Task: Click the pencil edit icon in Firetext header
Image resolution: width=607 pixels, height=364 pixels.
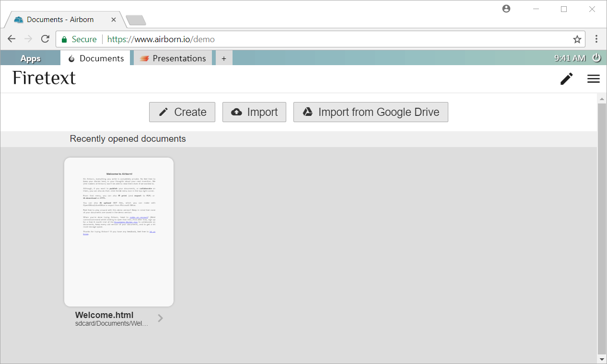Action: pyautogui.click(x=567, y=79)
